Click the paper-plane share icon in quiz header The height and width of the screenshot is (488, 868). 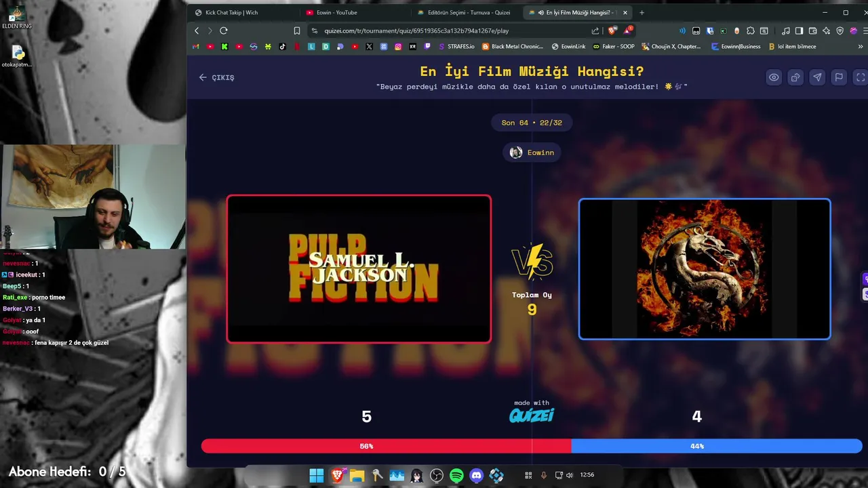click(x=817, y=77)
